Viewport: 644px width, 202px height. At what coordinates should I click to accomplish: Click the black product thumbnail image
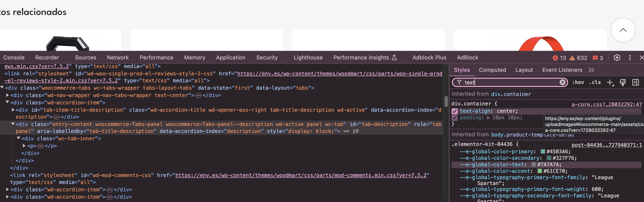67,43
